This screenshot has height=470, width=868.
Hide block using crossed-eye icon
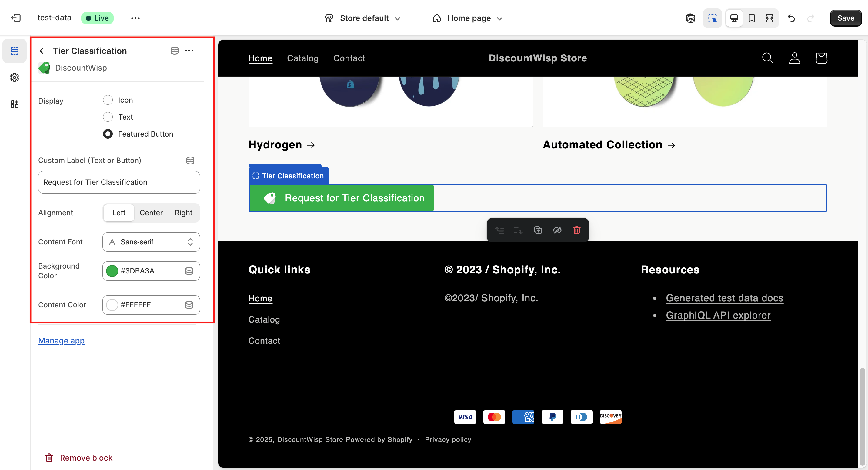pyautogui.click(x=557, y=230)
